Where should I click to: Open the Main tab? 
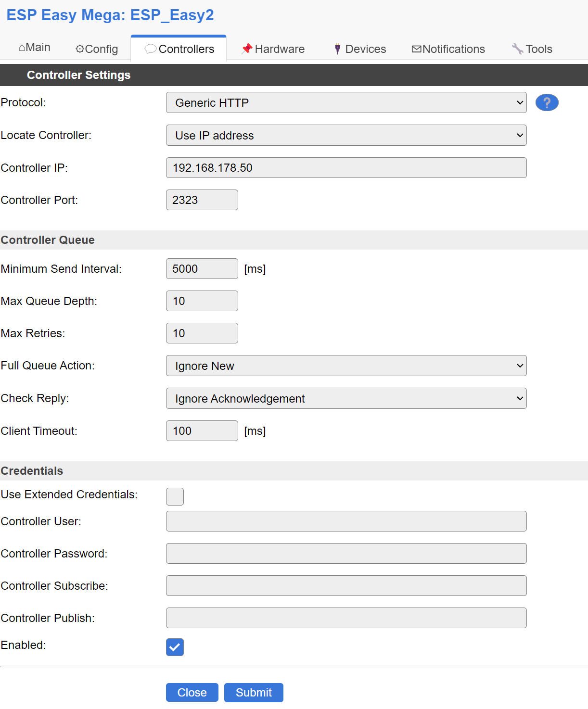pos(35,47)
